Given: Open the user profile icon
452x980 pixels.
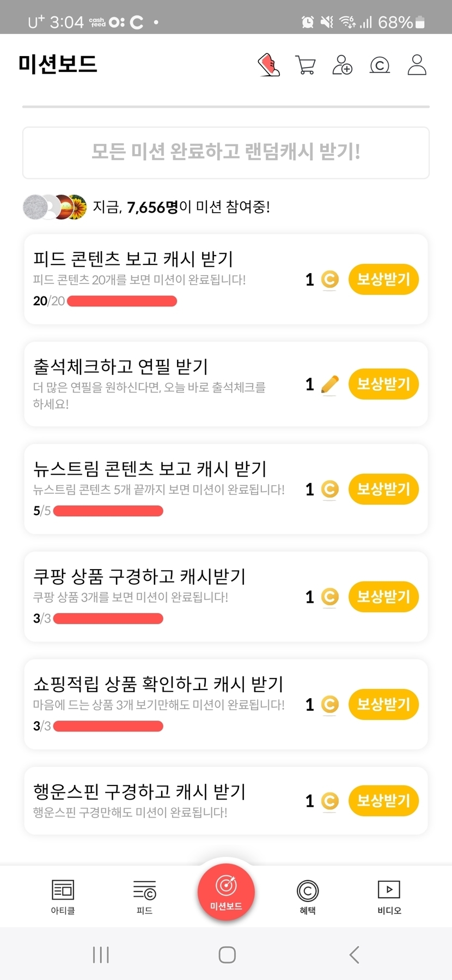Looking at the screenshot, I should click(x=417, y=65).
